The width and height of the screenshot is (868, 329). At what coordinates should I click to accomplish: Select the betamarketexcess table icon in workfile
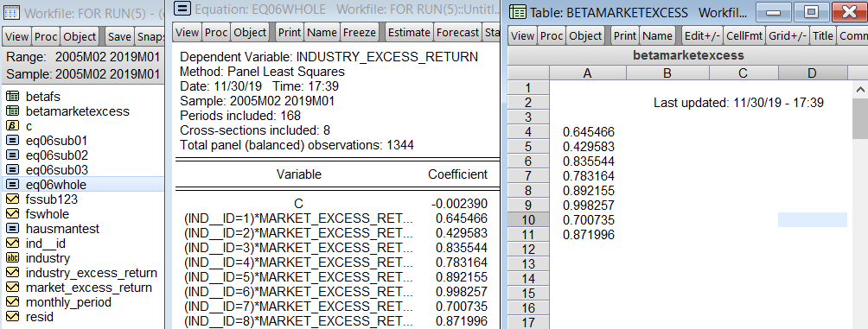tap(11, 111)
